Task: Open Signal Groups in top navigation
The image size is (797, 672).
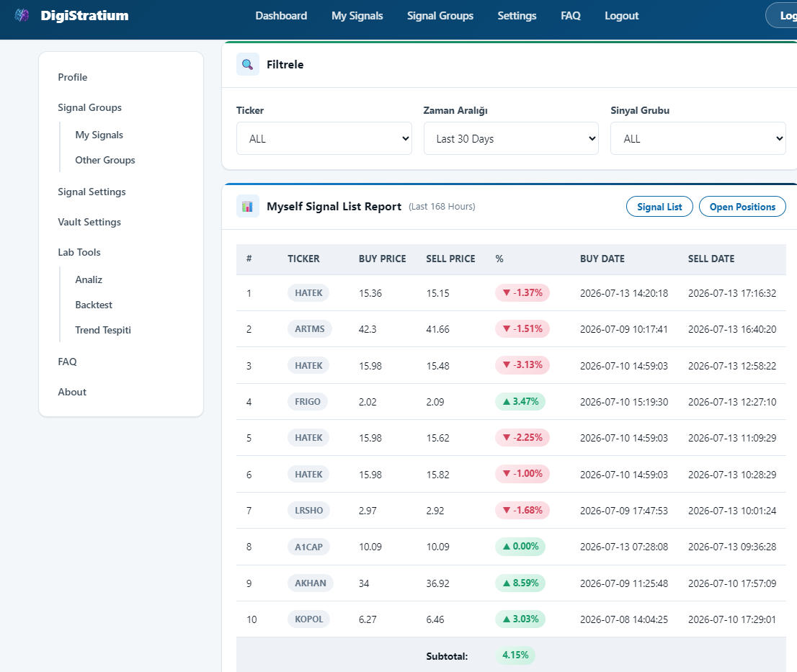Action: 440,16
